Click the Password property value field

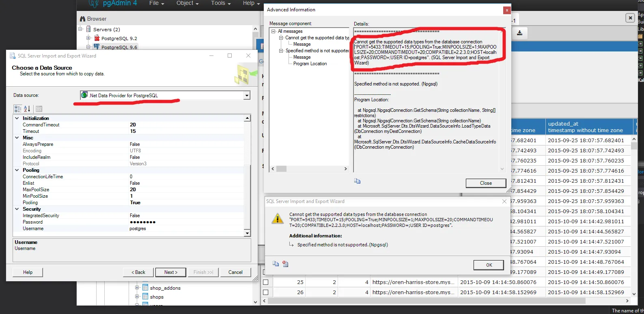point(187,222)
